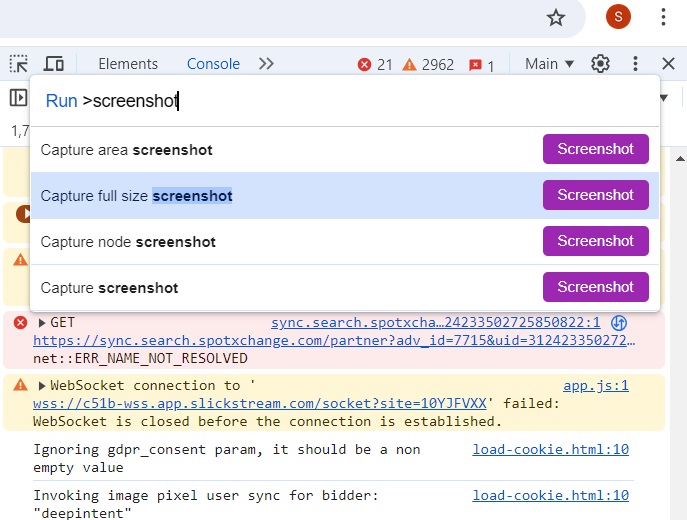Switch to the Console tab
Image resolution: width=687 pixels, height=520 pixels.
(x=213, y=64)
